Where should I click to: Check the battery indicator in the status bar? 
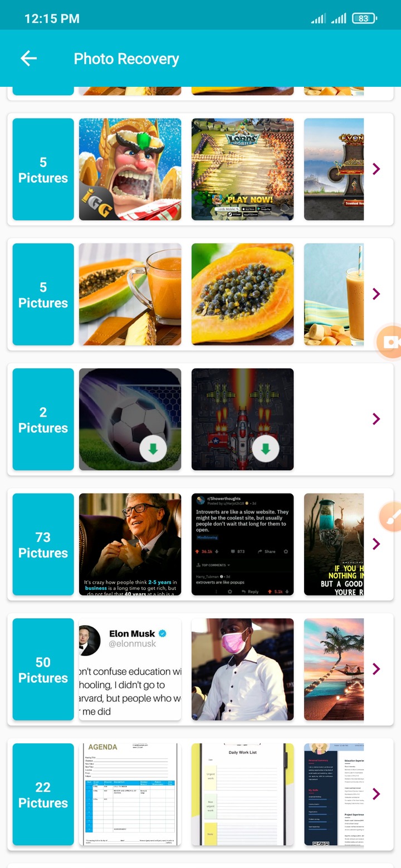[x=365, y=18]
